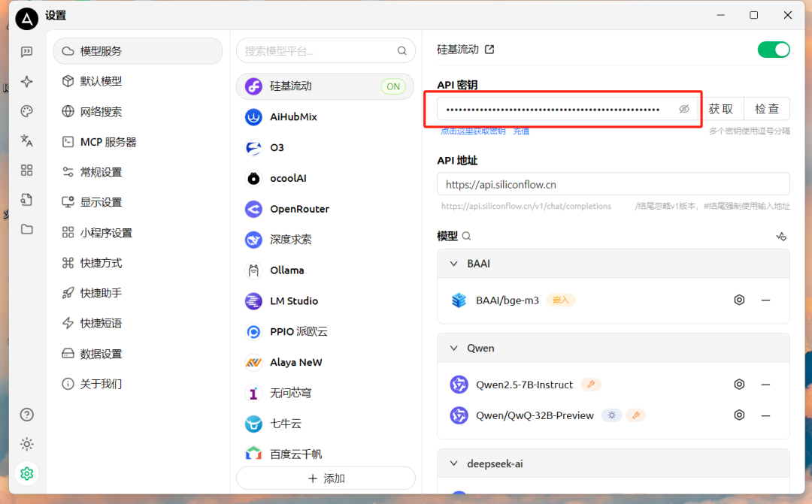This screenshot has width=812, height=504.
Task: Collapse the Qwen model group
Action: (453, 349)
